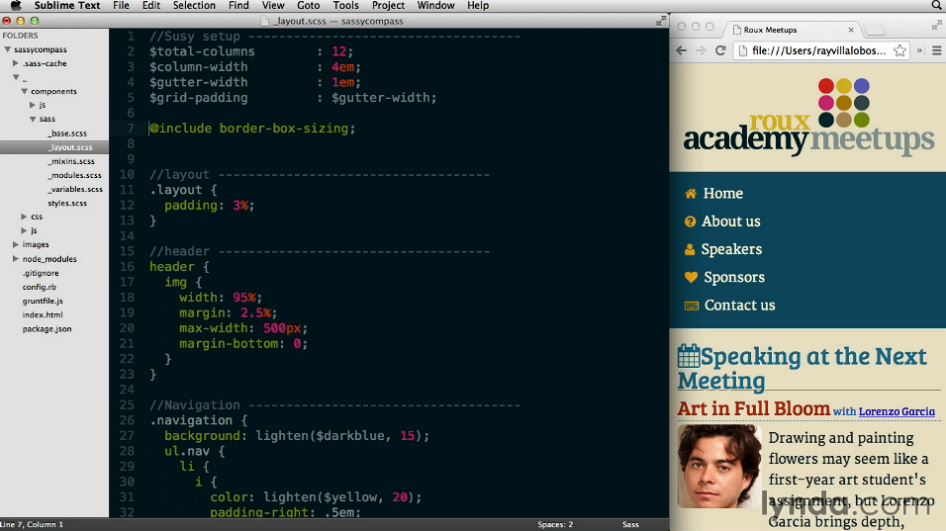Click the Roux Academy Meetups logo
This screenshot has width=946, height=531.
pos(808,117)
